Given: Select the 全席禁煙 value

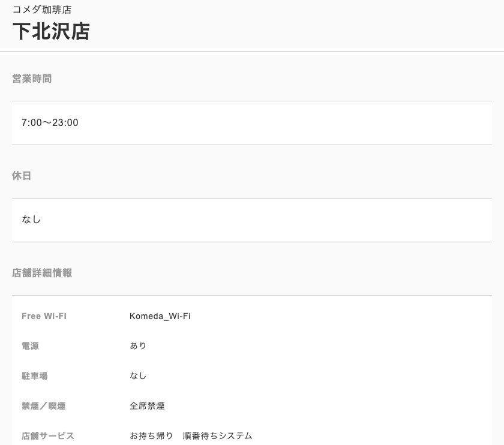Looking at the screenshot, I should 147,406.
